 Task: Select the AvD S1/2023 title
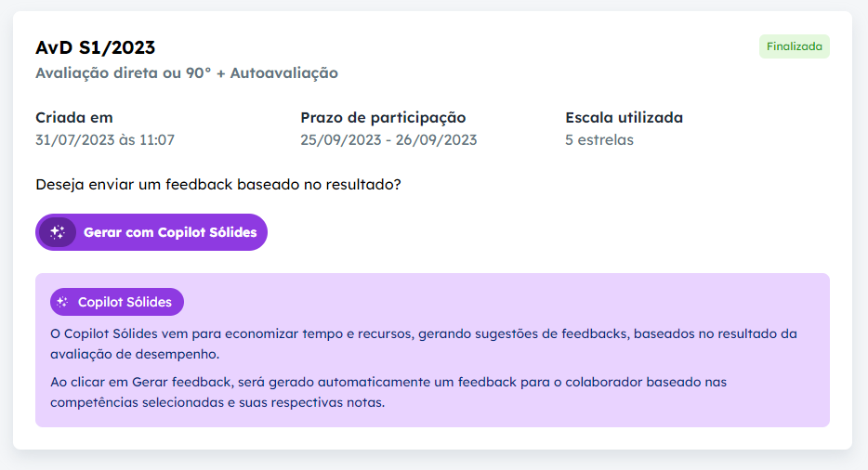pos(95,47)
